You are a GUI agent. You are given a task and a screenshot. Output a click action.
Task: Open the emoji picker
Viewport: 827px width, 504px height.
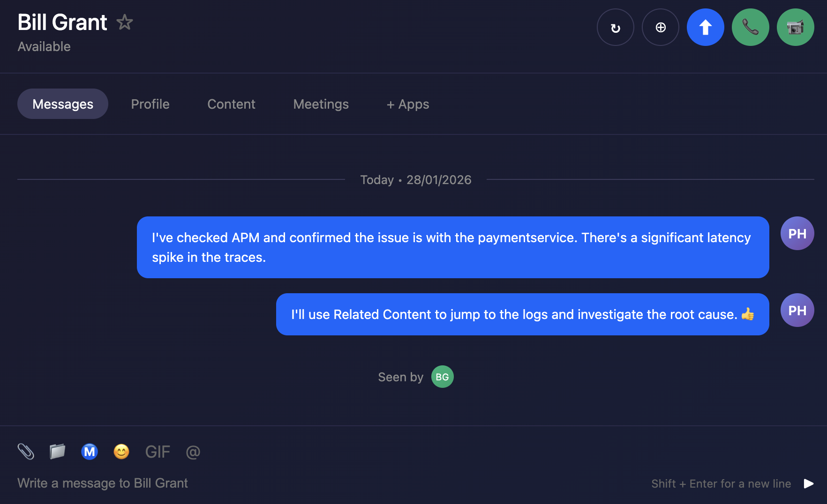pos(121,452)
